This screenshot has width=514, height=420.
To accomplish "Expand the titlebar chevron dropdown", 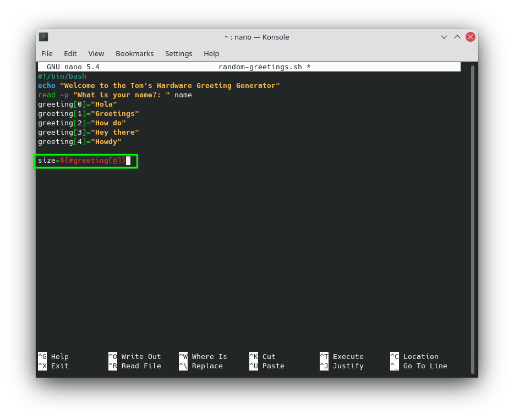I will coord(444,37).
